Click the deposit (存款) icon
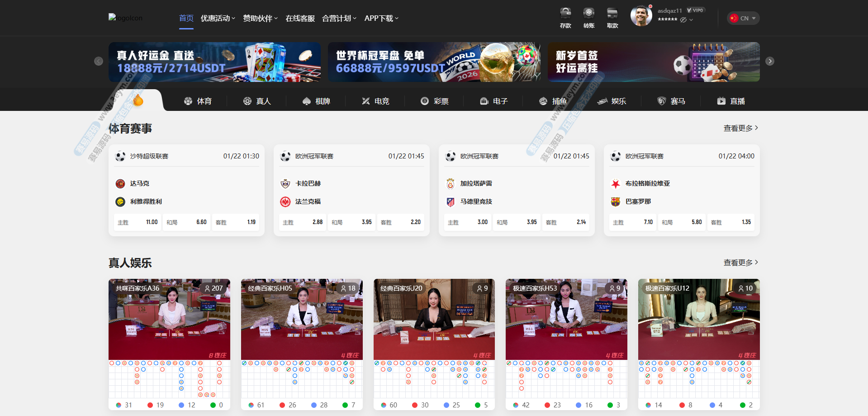 pyautogui.click(x=565, y=17)
